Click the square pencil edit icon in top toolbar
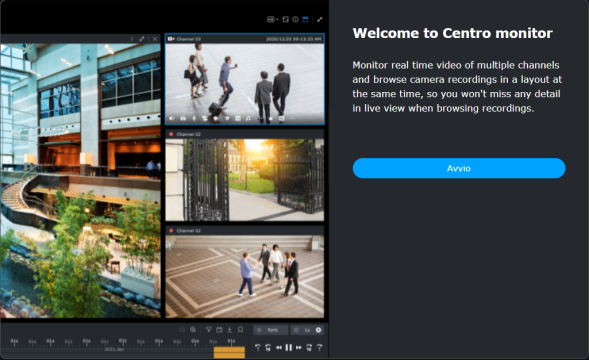 coord(285,20)
